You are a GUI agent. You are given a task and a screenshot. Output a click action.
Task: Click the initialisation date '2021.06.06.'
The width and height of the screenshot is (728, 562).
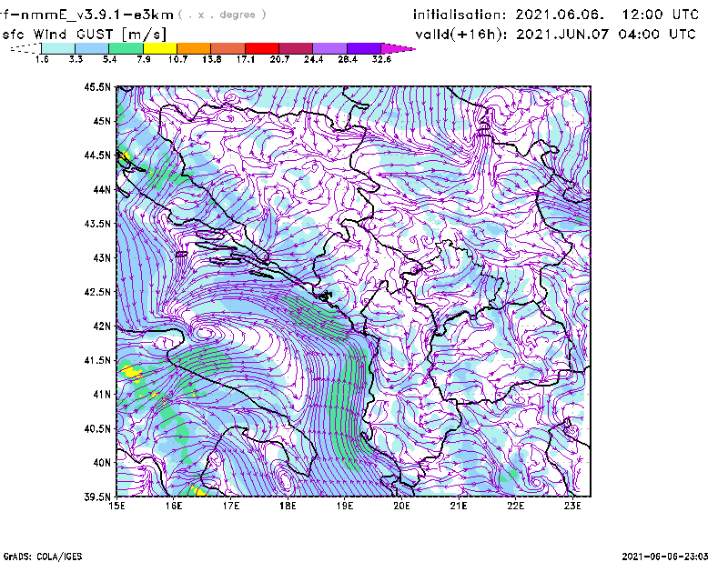pos(560,15)
